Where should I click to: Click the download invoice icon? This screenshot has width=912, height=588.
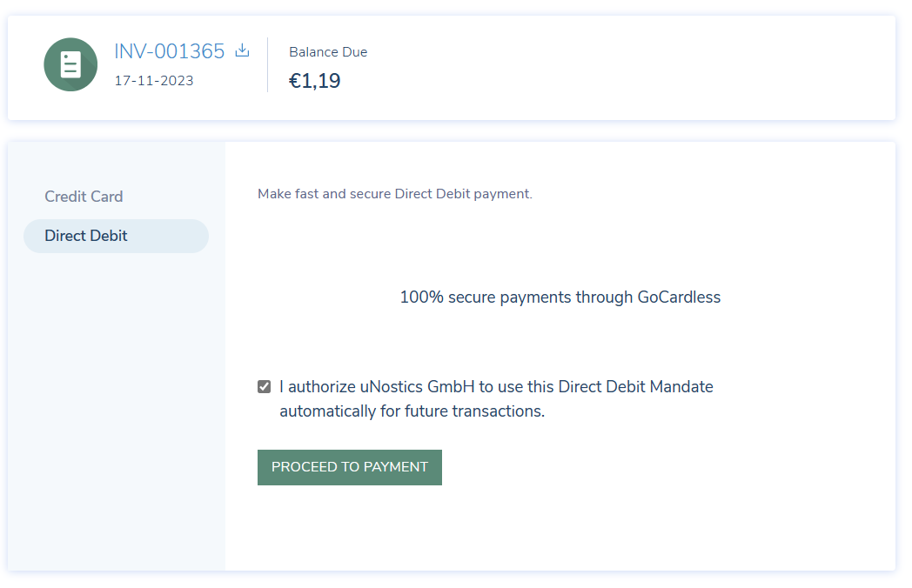(x=243, y=50)
